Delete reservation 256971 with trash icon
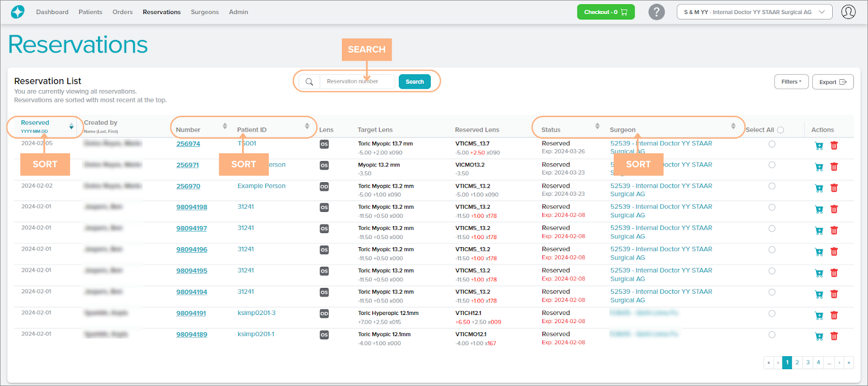 (x=834, y=167)
